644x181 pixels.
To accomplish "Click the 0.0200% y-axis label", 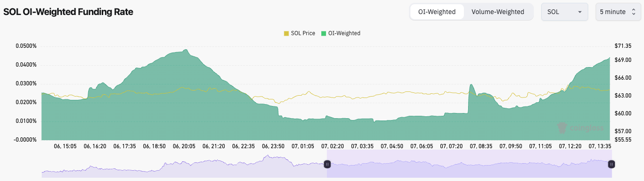I will (x=26, y=102).
